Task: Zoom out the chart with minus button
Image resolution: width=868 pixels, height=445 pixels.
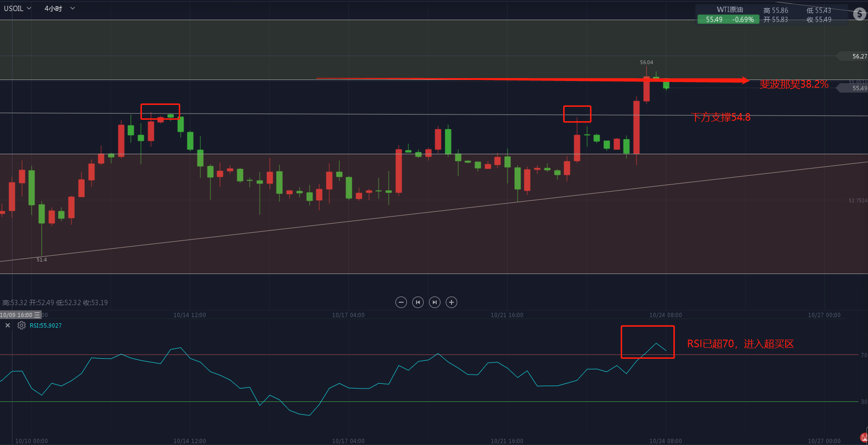Action: coord(401,302)
